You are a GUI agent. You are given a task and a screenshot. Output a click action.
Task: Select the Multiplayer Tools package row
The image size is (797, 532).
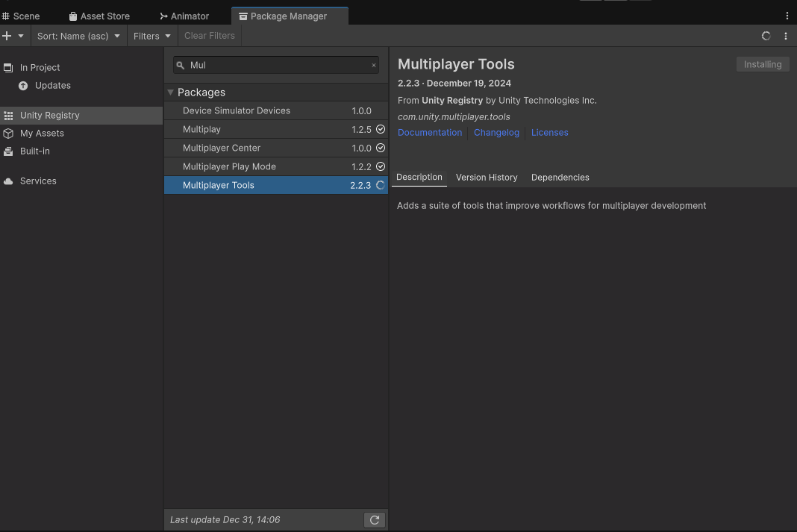point(276,186)
